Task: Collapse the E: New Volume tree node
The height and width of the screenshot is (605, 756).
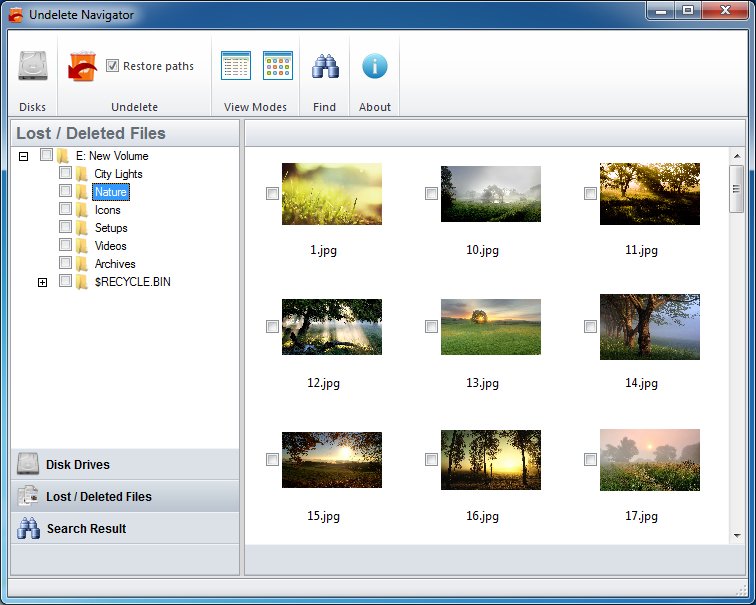Action: click(23, 156)
